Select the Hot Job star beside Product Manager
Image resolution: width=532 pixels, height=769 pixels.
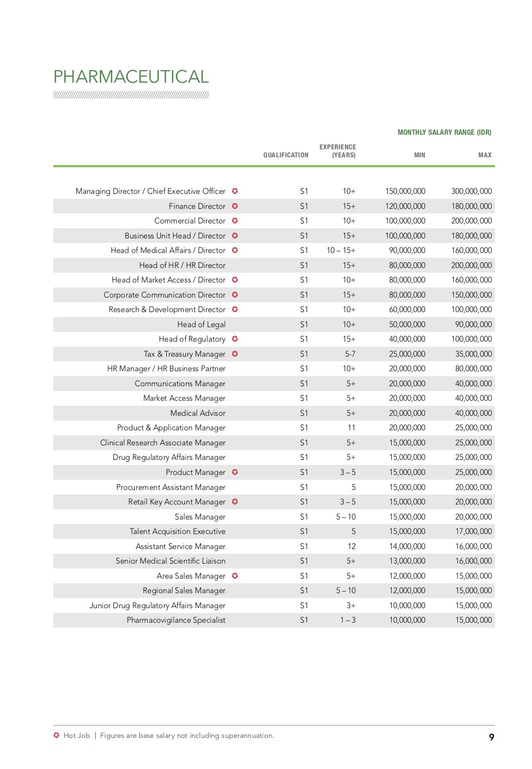point(235,472)
